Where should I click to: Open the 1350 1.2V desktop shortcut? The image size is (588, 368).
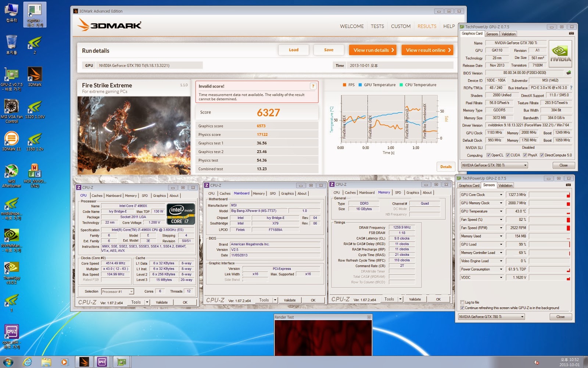(35, 141)
